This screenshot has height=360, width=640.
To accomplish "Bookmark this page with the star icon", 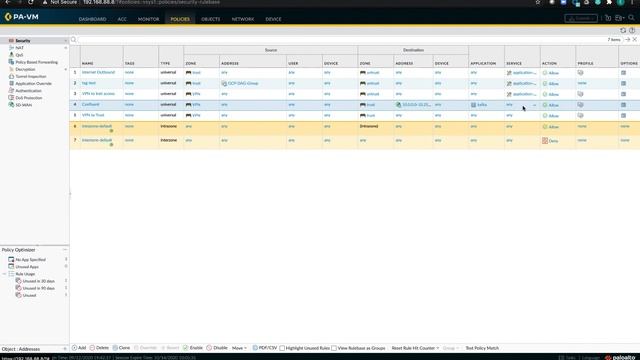I will coord(538,2).
